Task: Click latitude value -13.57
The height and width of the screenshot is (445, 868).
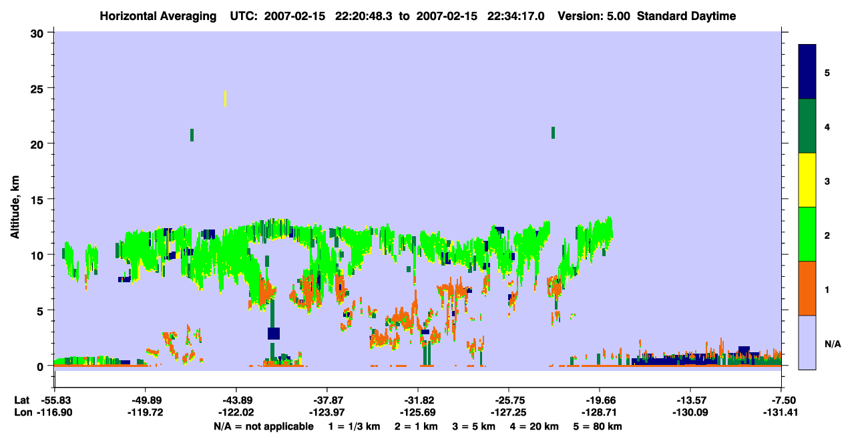Action: pyautogui.click(x=690, y=400)
